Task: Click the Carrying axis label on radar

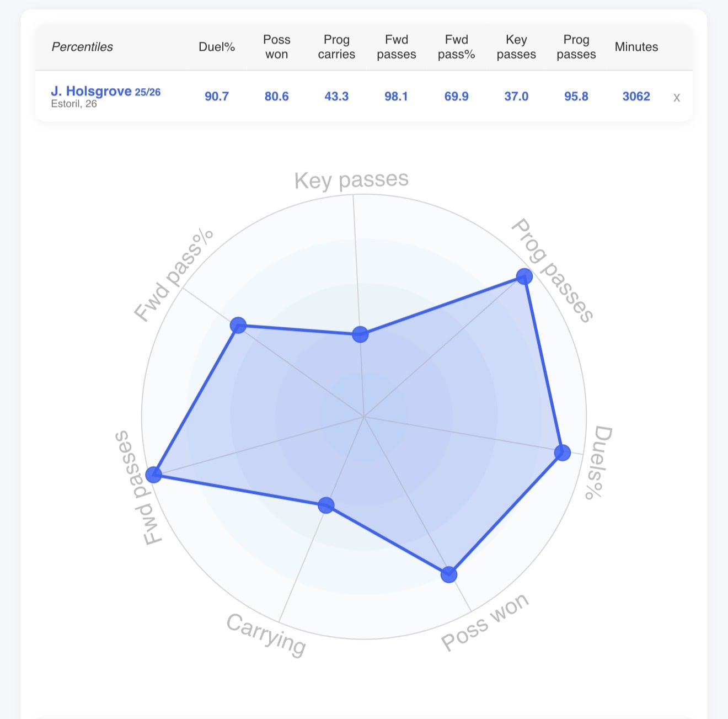Action: point(266,635)
